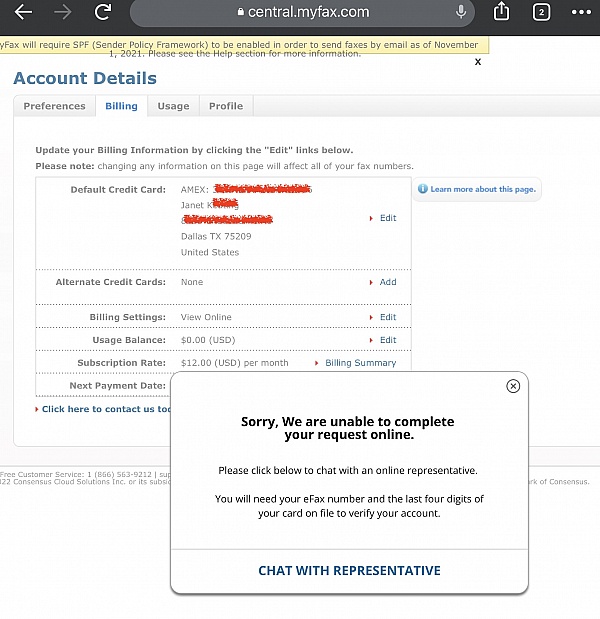The image size is (600, 619).
Task: Close the Sorry popup with X icon
Action: click(x=513, y=386)
